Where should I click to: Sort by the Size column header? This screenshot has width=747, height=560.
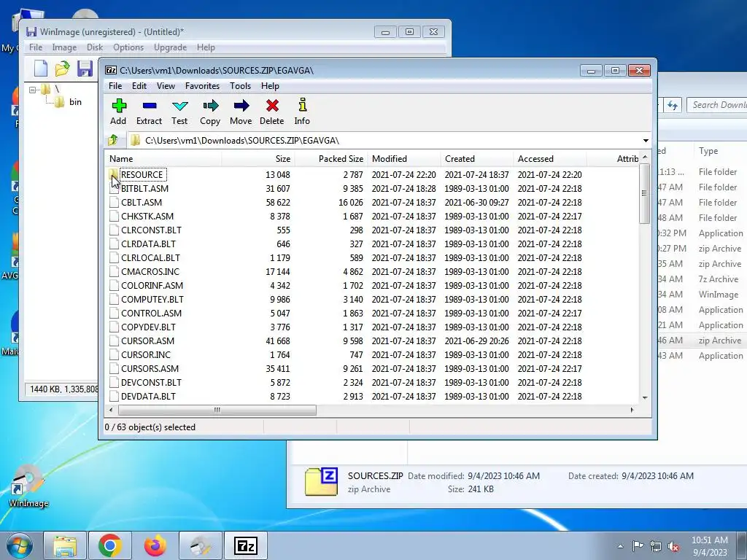[258, 158]
